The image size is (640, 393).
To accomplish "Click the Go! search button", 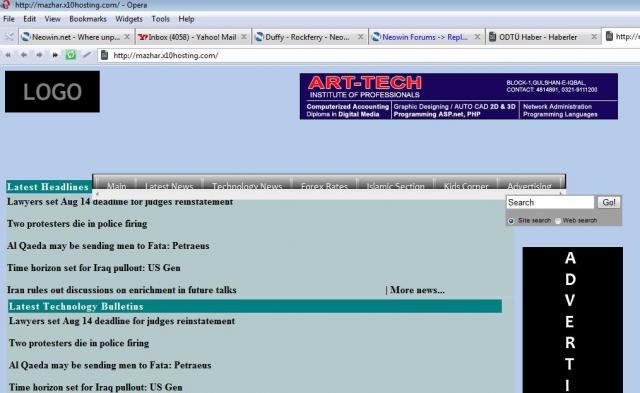I will [x=609, y=202].
